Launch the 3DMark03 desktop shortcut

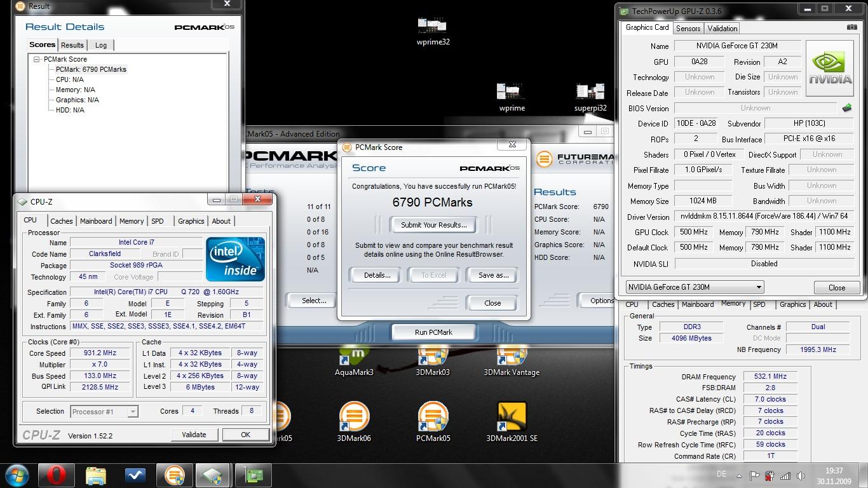(433, 361)
